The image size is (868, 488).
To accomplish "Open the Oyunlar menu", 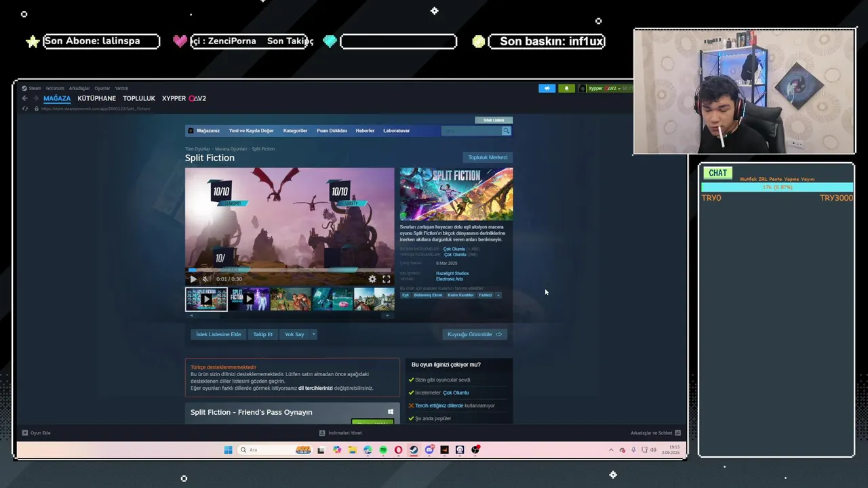I will [x=102, y=88].
